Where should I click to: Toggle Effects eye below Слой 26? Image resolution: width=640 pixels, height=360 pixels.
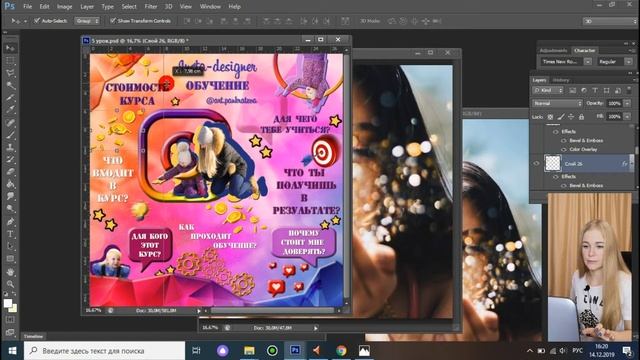(556, 177)
